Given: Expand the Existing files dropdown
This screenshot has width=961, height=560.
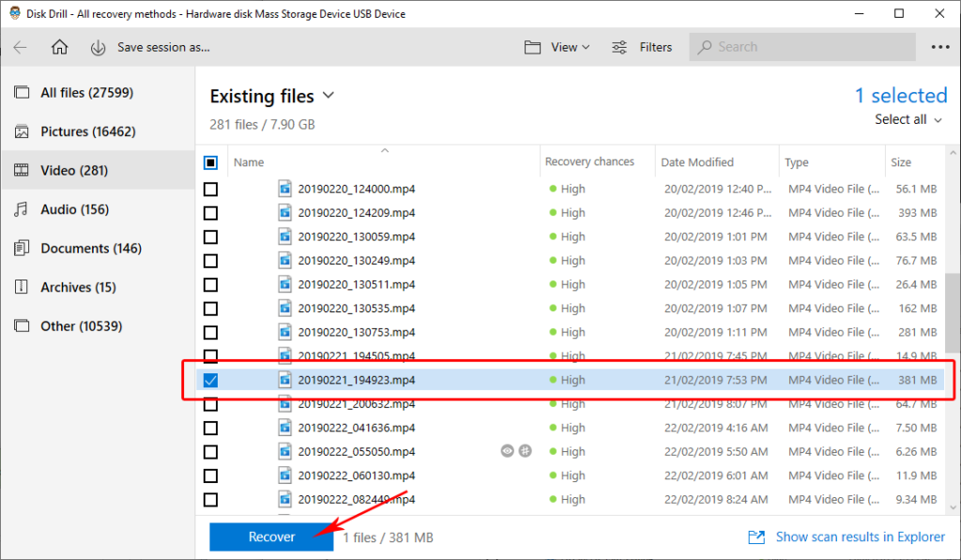Looking at the screenshot, I should pyautogui.click(x=328, y=96).
